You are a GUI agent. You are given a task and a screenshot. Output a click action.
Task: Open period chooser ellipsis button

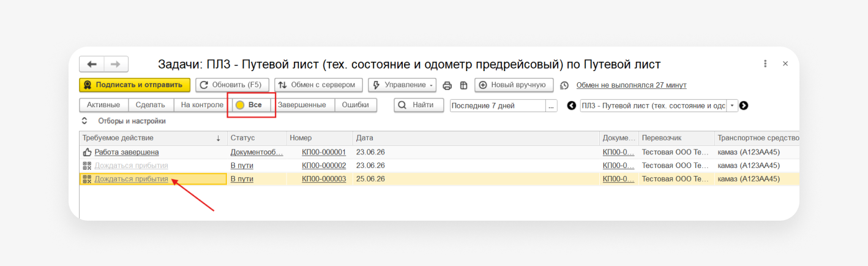click(x=552, y=105)
